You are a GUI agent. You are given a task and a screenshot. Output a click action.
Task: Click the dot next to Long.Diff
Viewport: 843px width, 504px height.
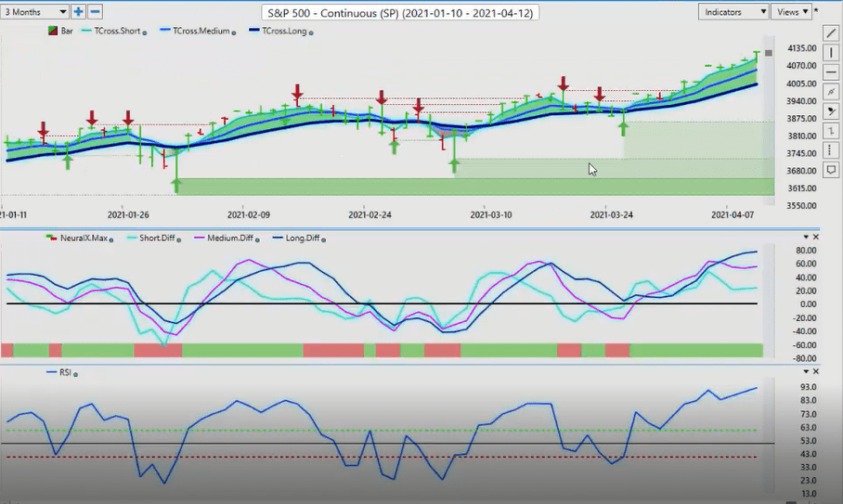tap(323, 239)
